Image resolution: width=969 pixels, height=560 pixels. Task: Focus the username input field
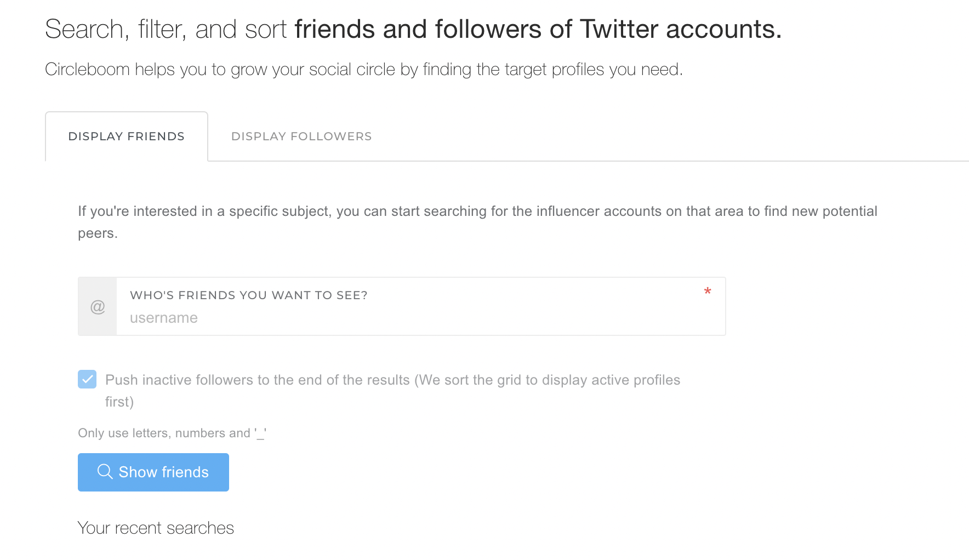point(421,318)
